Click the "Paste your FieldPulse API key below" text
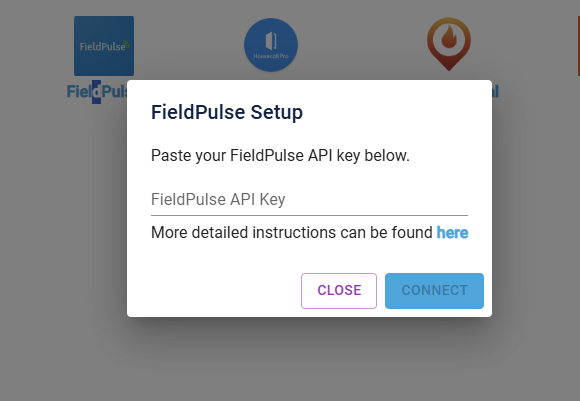This screenshot has height=401, width=580. [280, 155]
